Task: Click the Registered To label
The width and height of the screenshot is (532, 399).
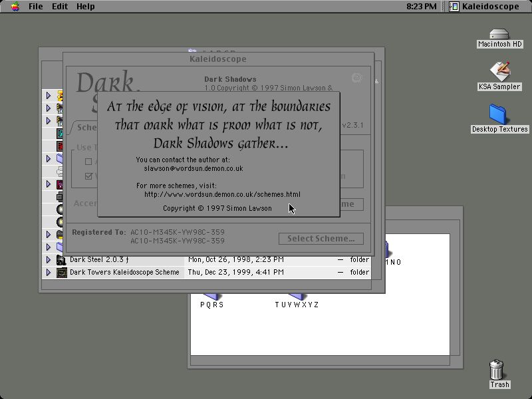Action: [x=98, y=232]
